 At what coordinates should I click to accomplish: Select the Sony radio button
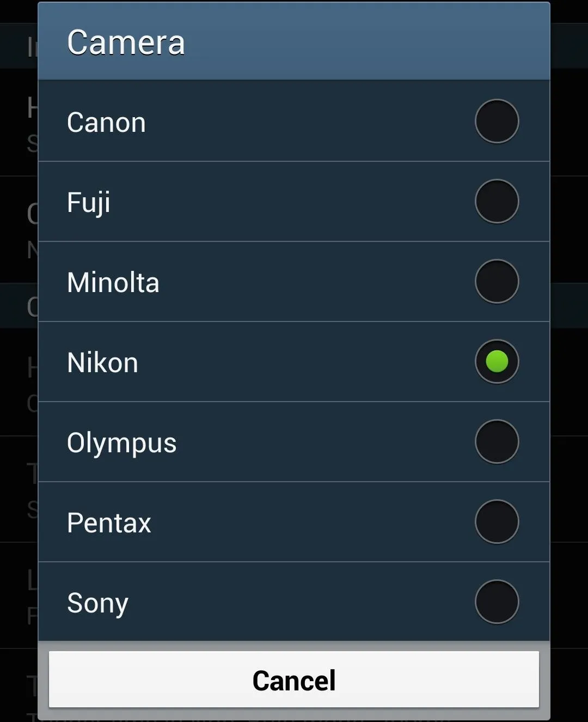[497, 602]
